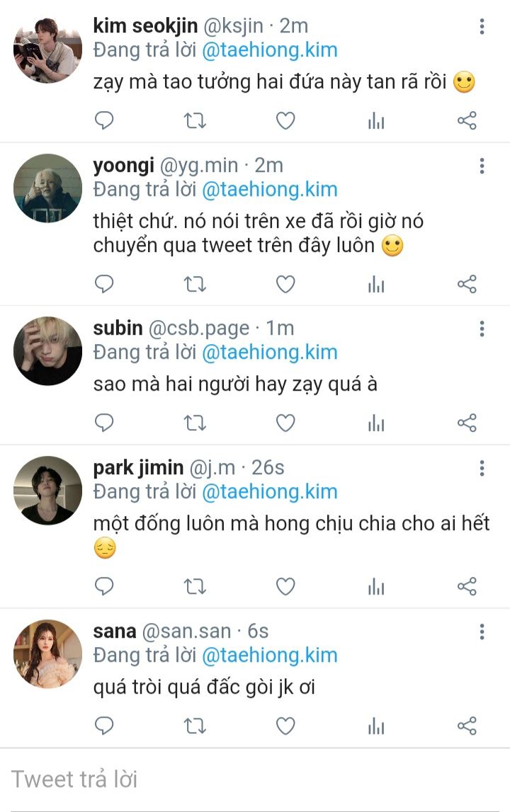
Task: Reply to subin's tweet
Action: pyautogui.click(x=104, y=423)
